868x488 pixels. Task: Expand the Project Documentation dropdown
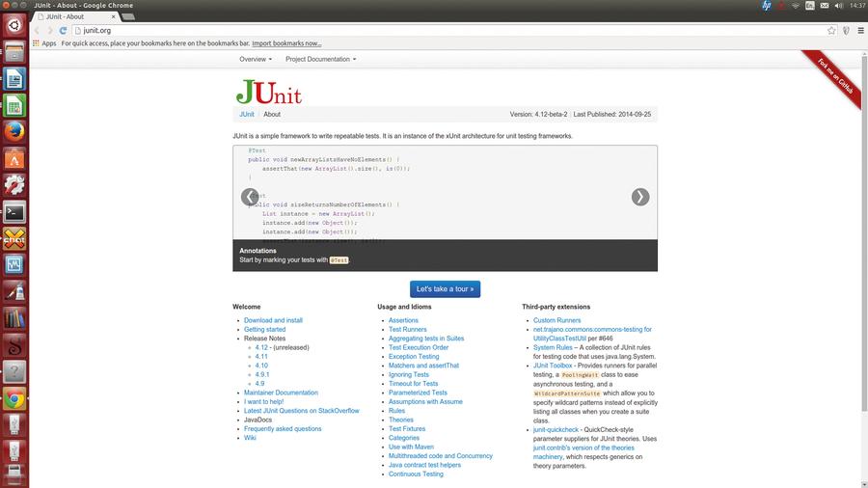point(320,59)
